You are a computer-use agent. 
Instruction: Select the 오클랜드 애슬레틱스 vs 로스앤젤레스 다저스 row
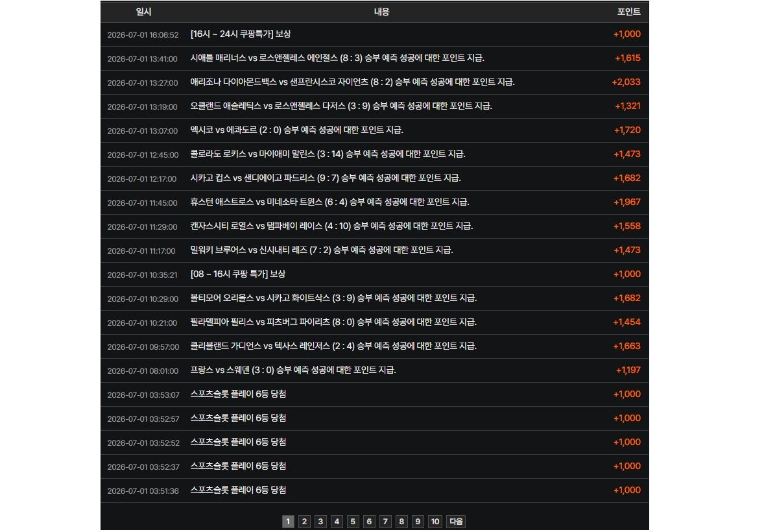375,106
